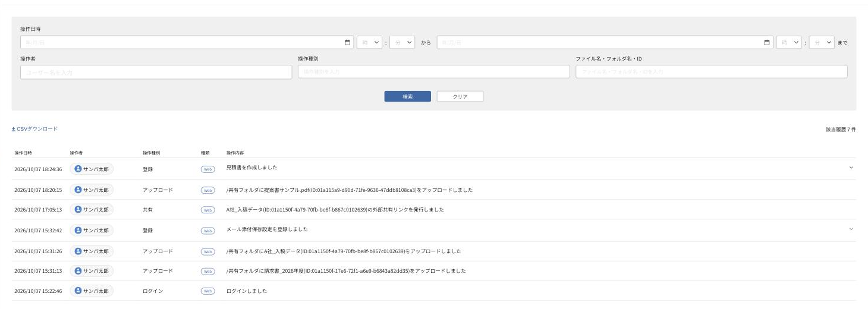Click the Web badge in 15:31:26 row
Image resolution: width=868 pixels, height=309 pixels.
click(x=207, y=252)
